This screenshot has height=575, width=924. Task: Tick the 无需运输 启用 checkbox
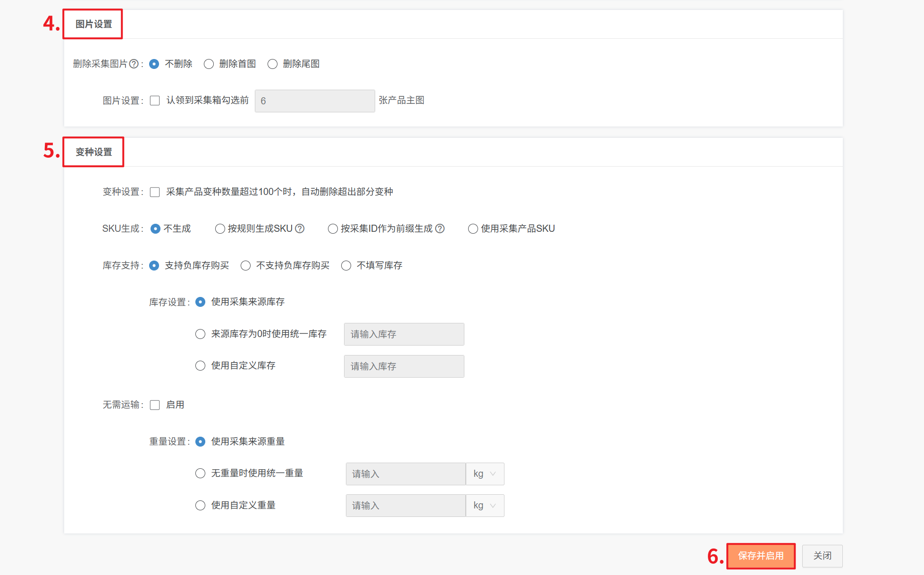click(155, 405)
